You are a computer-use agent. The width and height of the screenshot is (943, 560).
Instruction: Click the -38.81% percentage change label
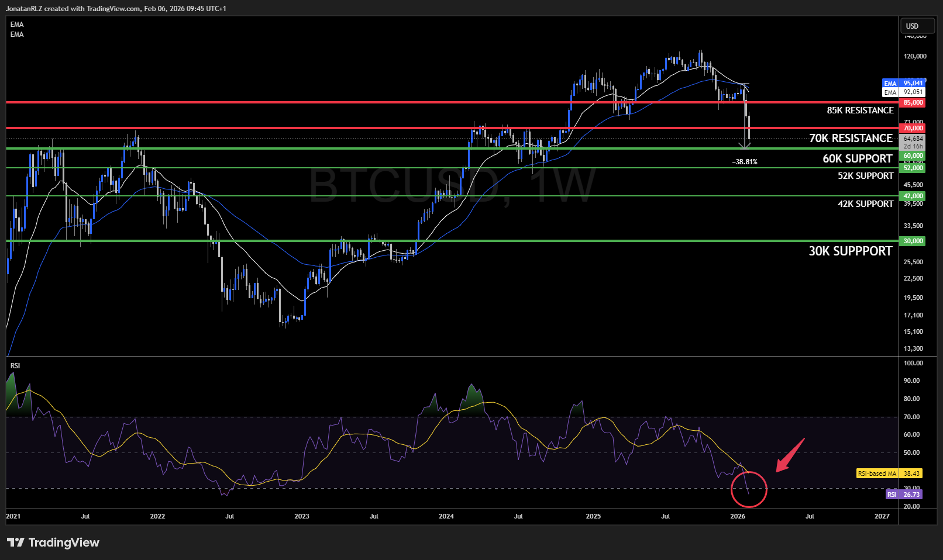click(744, 162)
